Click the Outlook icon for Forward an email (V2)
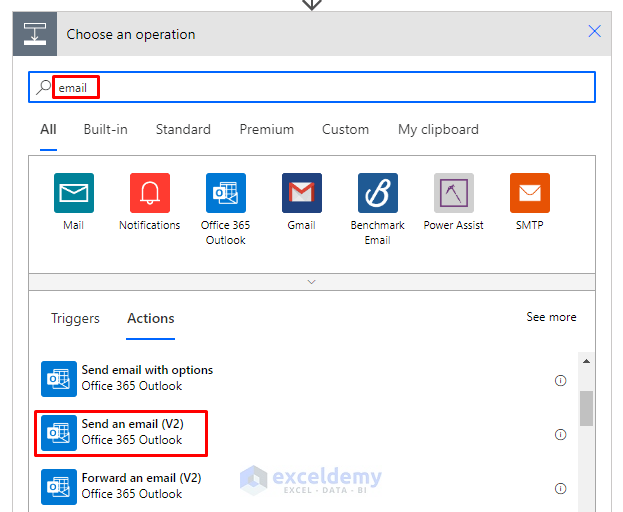The height and width of the screenshot is (512, 623). pyautogui.click(x=59, y=487)
